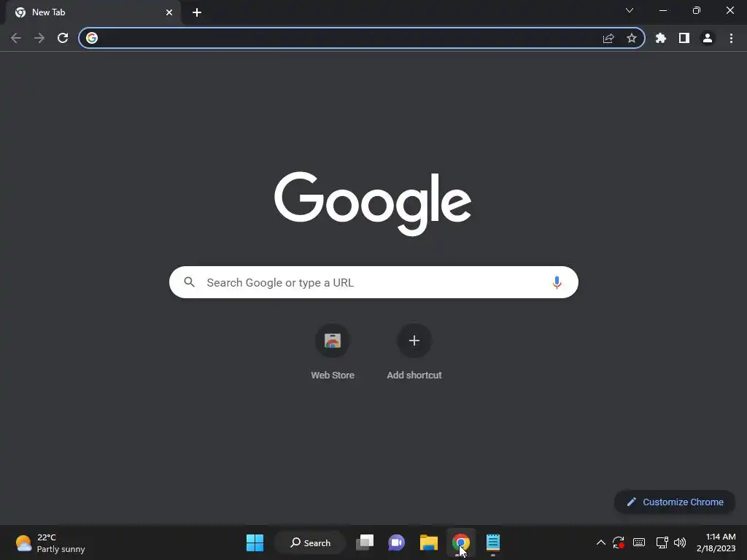Share this page using the share icon
This screenshot has width=747, height=560.
(x=608, y=38)
